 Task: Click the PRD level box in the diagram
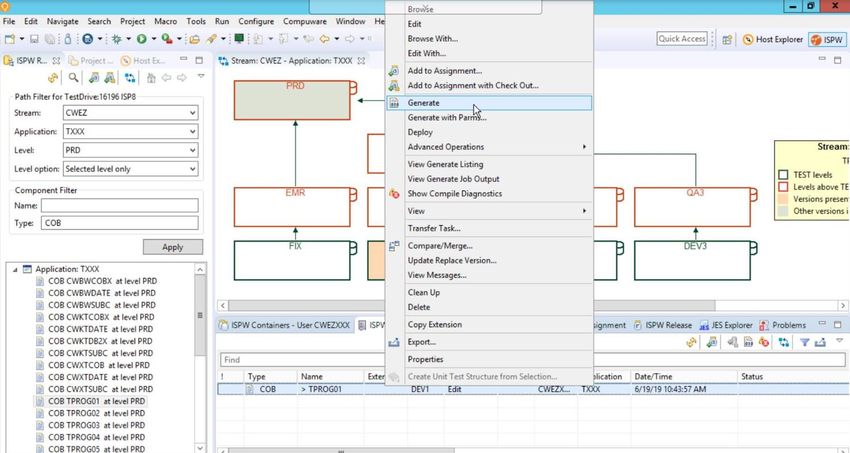point(292,100)
